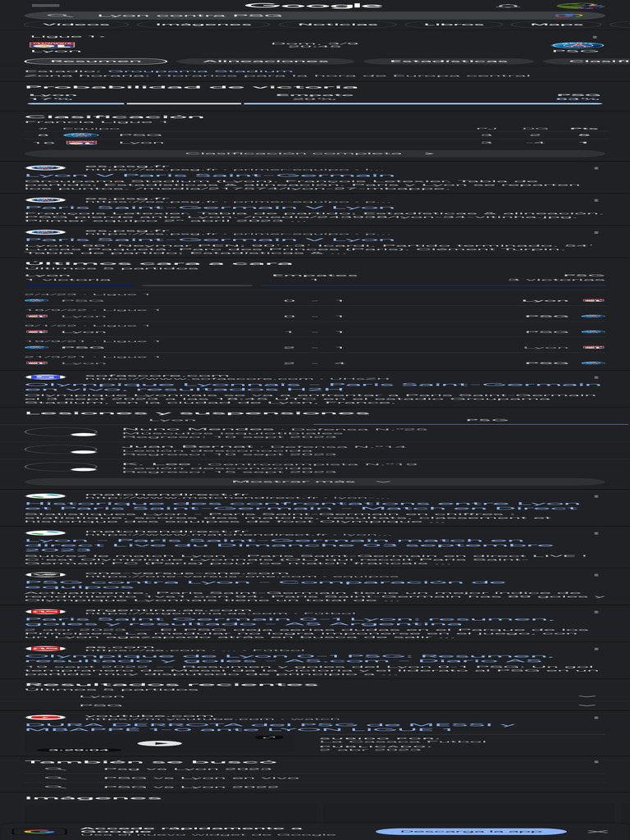Click head-to-head match dated 21/3/21

tap(315, 360)
